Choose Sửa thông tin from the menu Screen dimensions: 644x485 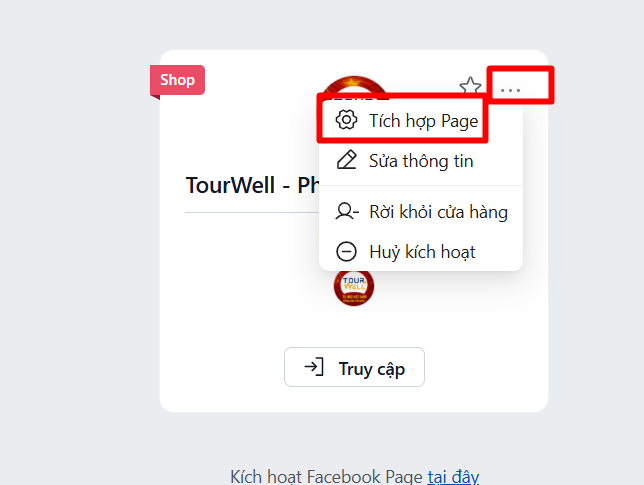point(421,160)
